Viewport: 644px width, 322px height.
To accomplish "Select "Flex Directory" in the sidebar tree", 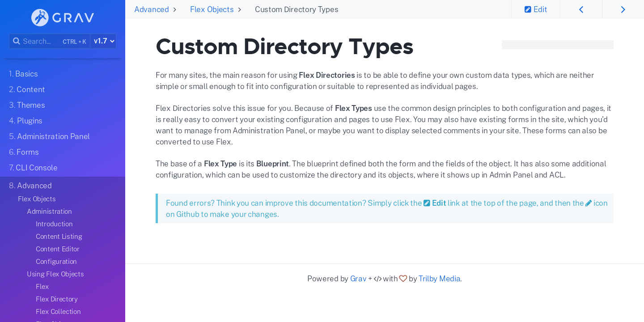I will [x=56, y=299].
